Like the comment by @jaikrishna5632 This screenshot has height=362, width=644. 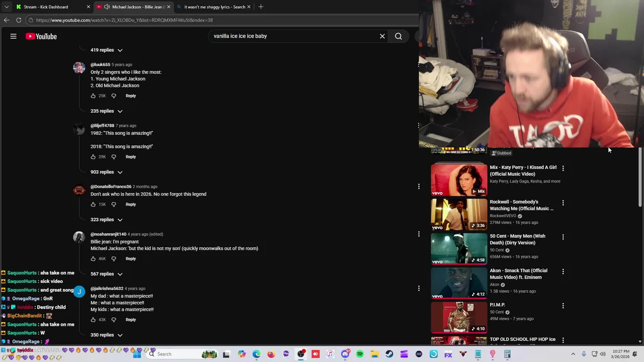pos(93,320)
